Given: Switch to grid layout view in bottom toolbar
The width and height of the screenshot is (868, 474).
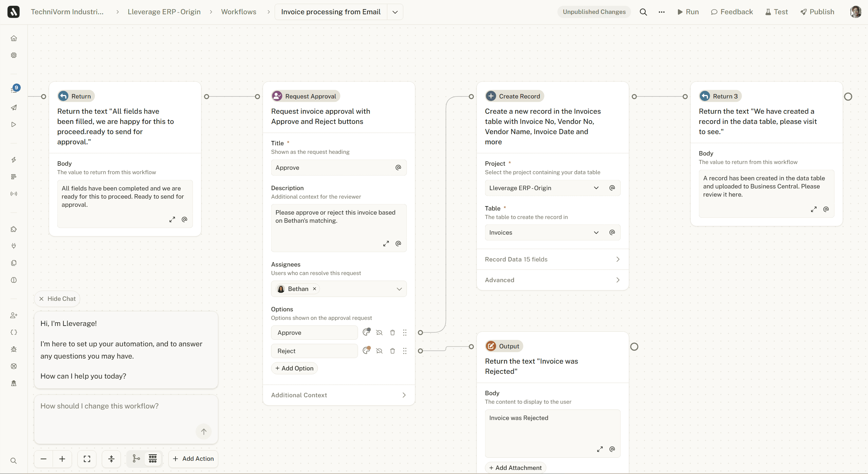Looking at the screenshot, I should (x=152, y=458).
